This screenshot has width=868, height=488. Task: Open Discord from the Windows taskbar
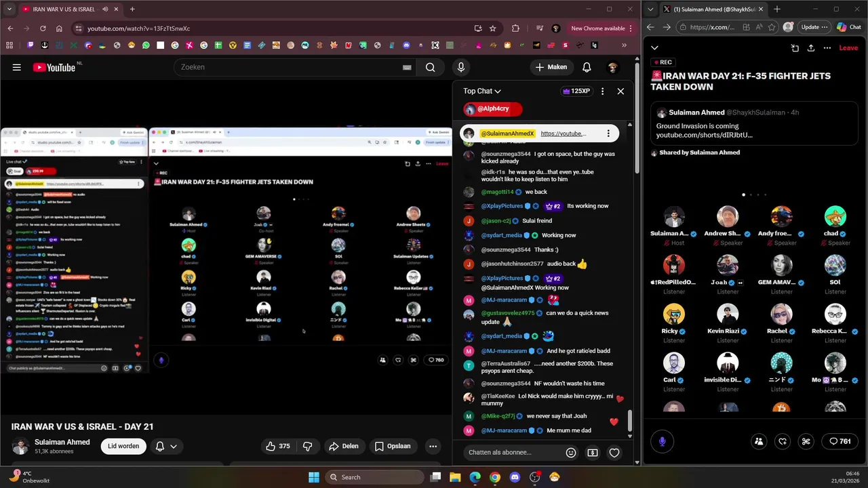point(515,477)
